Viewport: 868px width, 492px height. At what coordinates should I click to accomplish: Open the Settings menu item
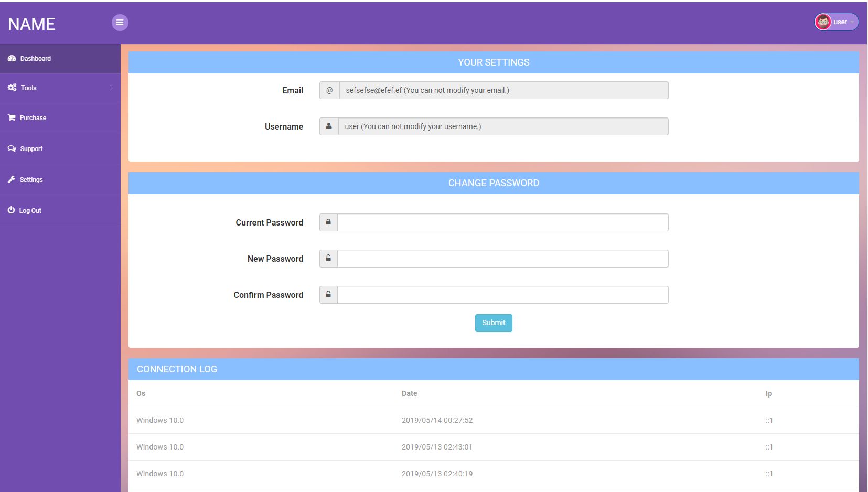[x=60, y=180]
